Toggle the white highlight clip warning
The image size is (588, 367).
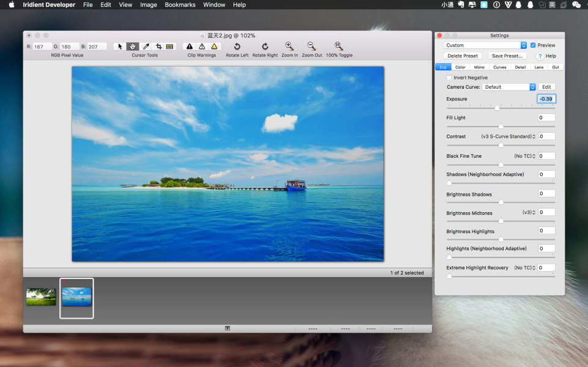coord(202,46)
